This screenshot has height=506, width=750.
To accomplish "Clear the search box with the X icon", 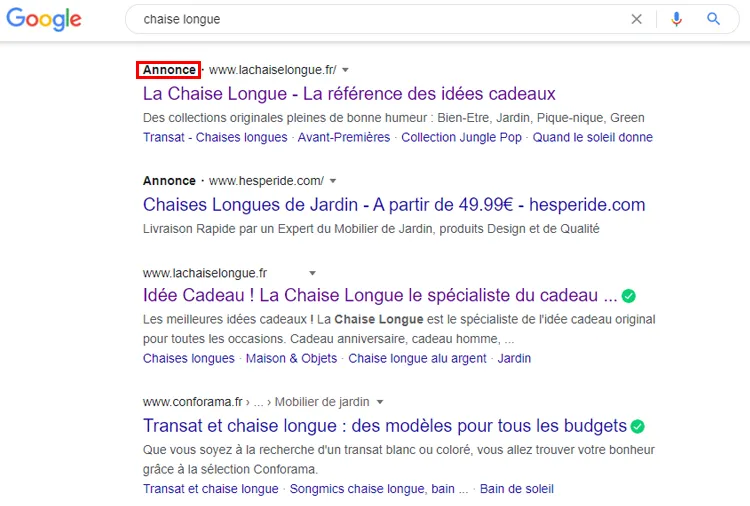I will [636, 19].
